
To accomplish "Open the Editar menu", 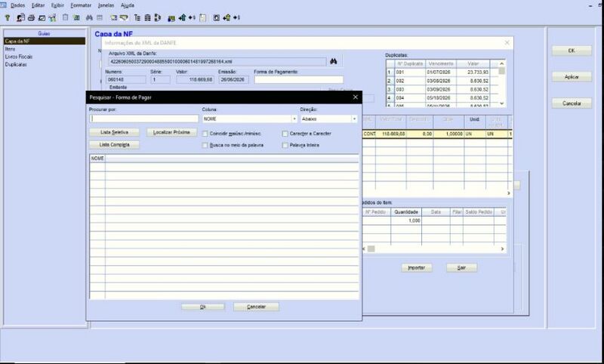I will pyautogui.click(x=39, y=5).
